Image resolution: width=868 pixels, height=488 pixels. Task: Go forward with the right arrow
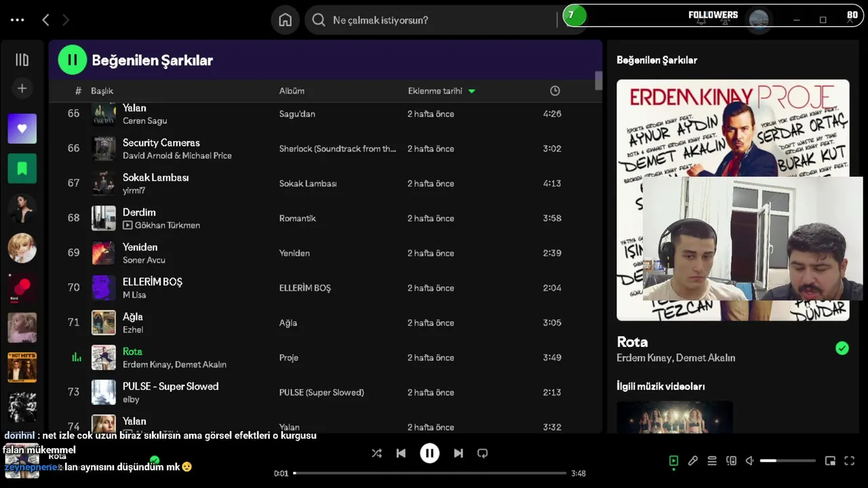[x=66, y=20]
